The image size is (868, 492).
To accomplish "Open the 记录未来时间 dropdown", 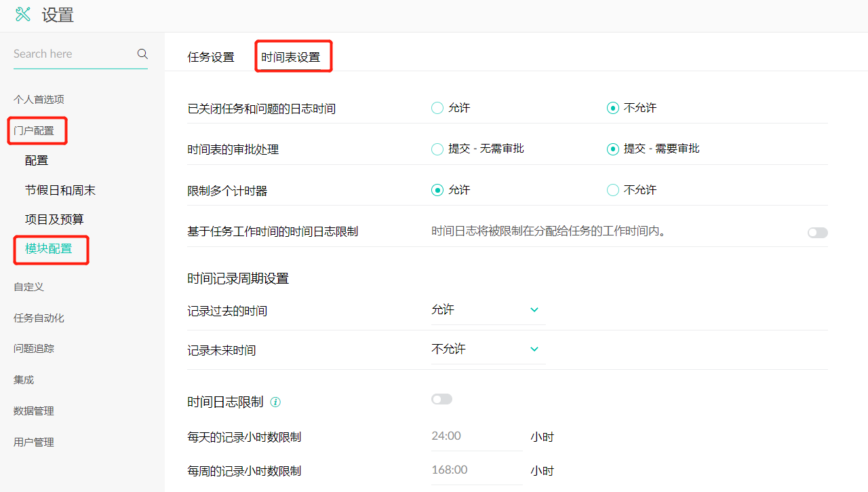I will click(488, 349).
